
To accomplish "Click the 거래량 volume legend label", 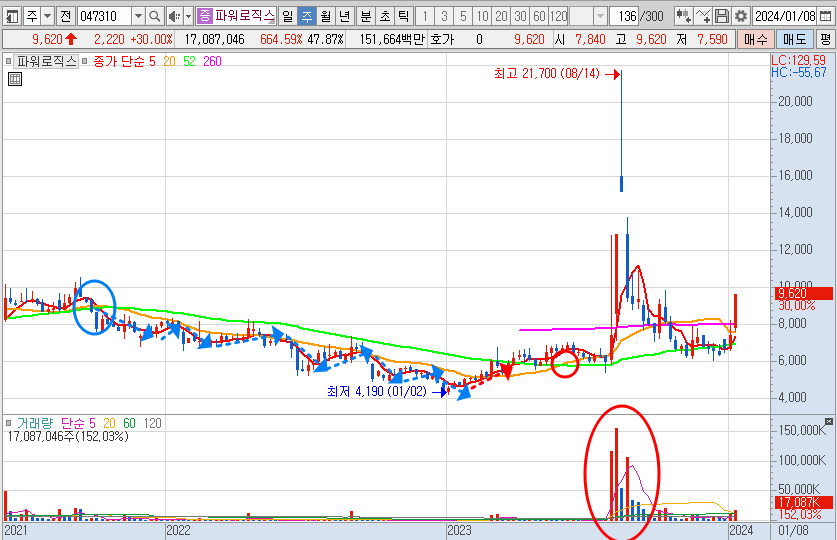I will 36,424.
